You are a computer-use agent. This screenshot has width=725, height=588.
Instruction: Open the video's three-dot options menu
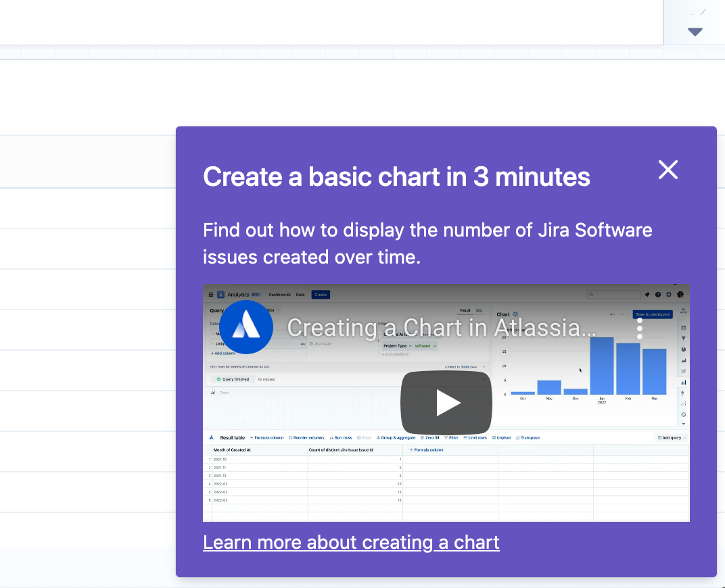tap(640, 328)
